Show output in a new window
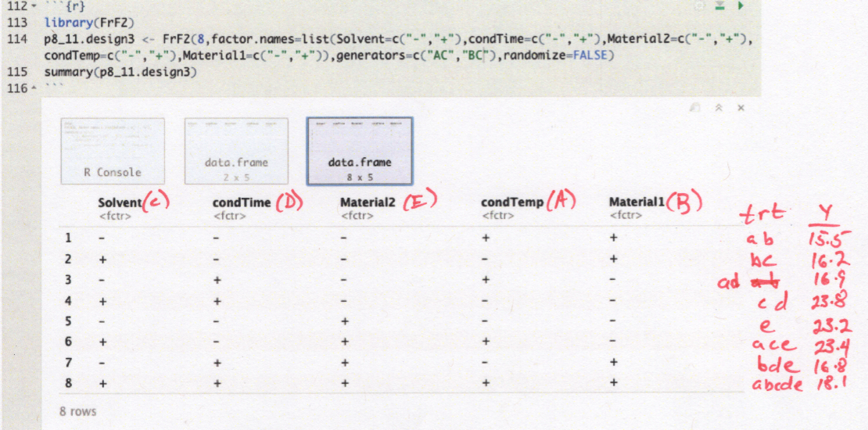The image size is (868, 430). [694, 108]
